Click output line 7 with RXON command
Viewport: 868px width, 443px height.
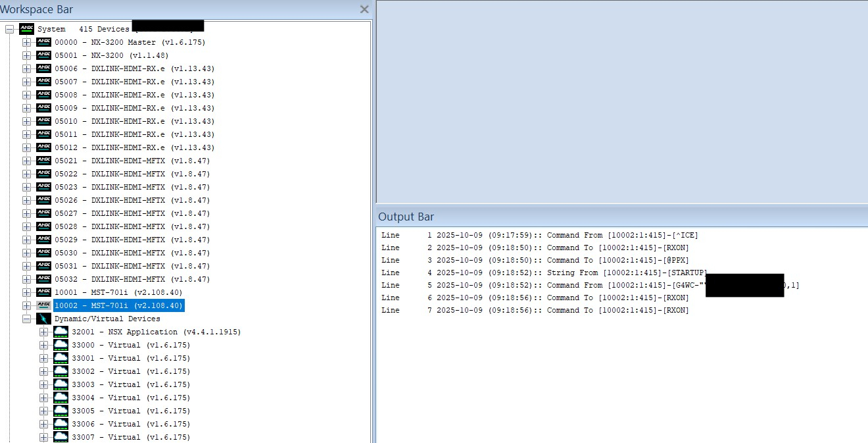pos(535,310)
